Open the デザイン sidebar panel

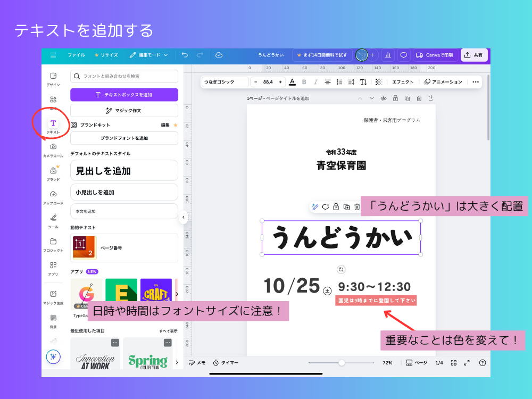pos(53,79)
